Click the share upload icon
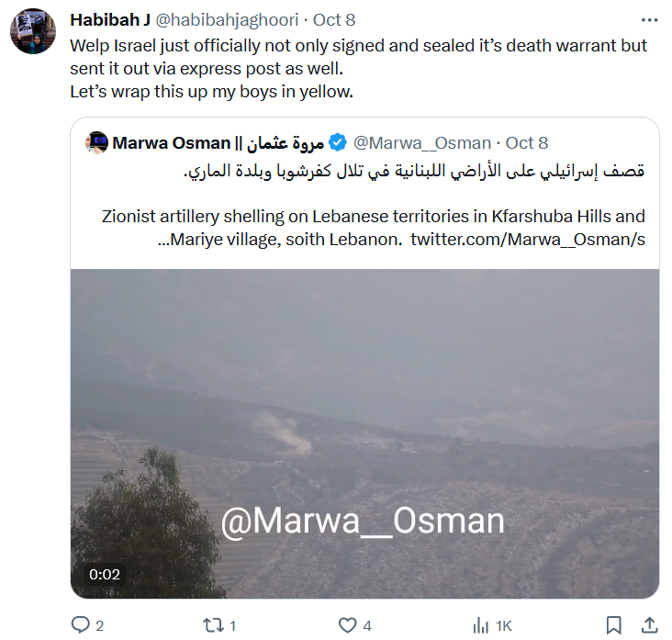This screenshot has height=640, width=672. [649, 625]
